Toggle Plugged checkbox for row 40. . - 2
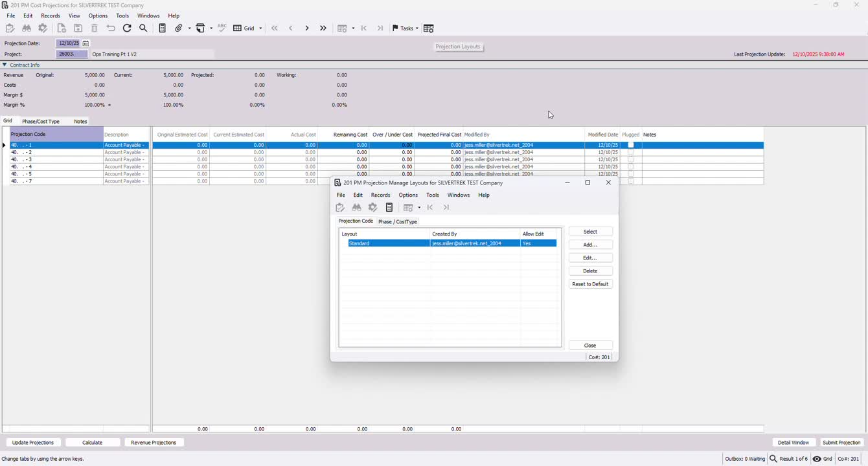 631,152
